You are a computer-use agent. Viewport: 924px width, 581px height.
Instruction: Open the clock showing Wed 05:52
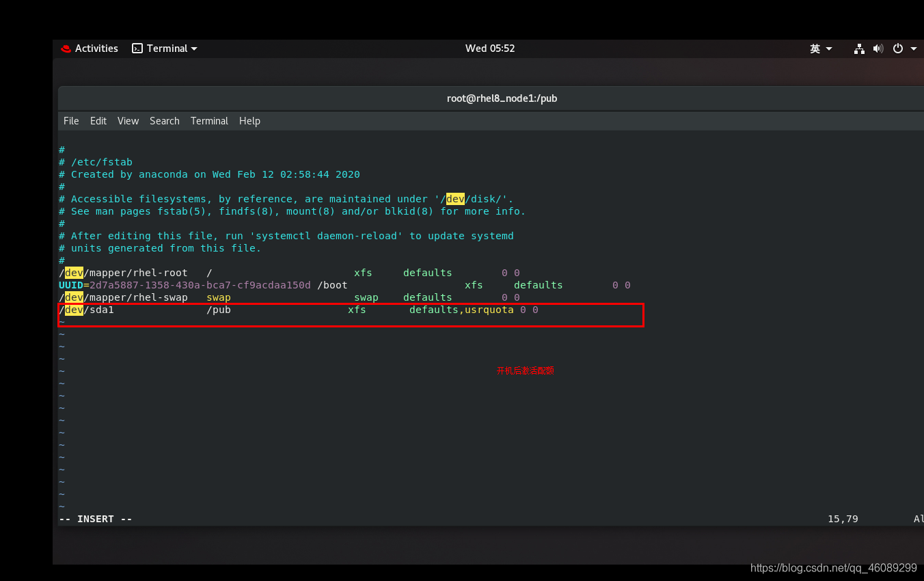click(x=490, y=49)
